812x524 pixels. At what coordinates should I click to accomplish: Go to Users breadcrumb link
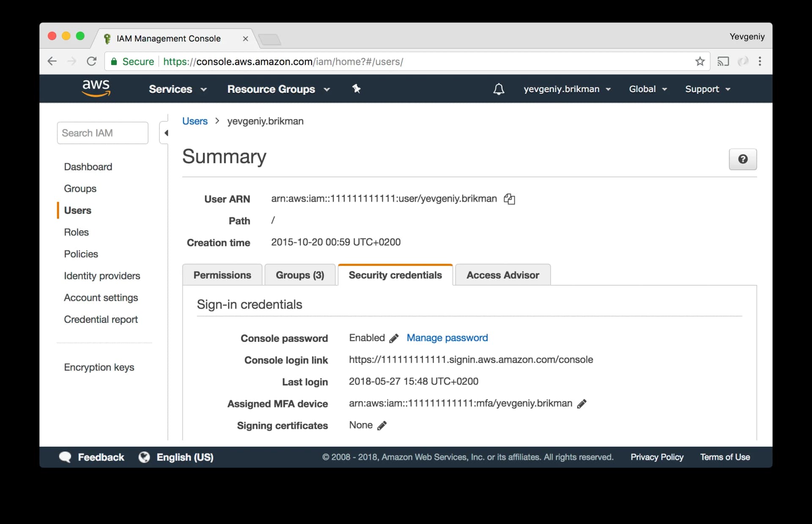tap(195, 121)
